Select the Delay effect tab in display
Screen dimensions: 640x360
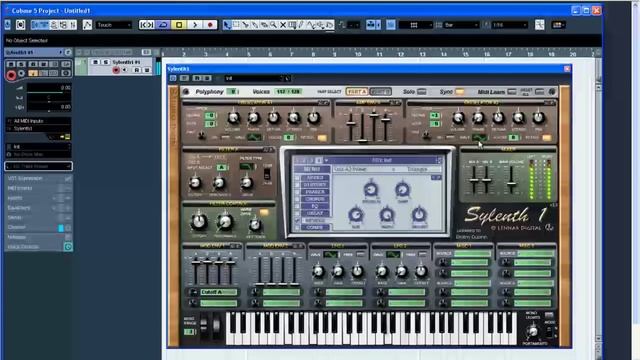315,213
